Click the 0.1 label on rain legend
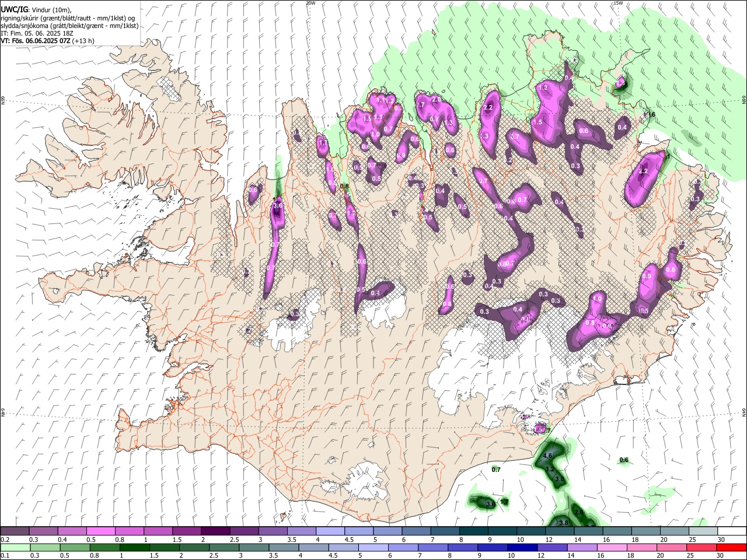The width and height of the screenshot is (747, 560). 5,556
